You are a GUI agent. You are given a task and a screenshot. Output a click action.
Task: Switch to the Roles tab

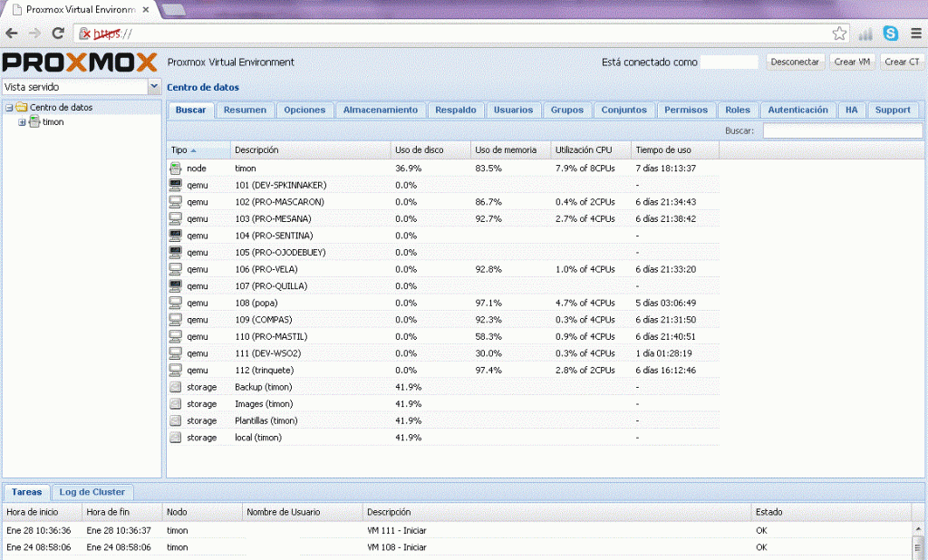(738, 111)
